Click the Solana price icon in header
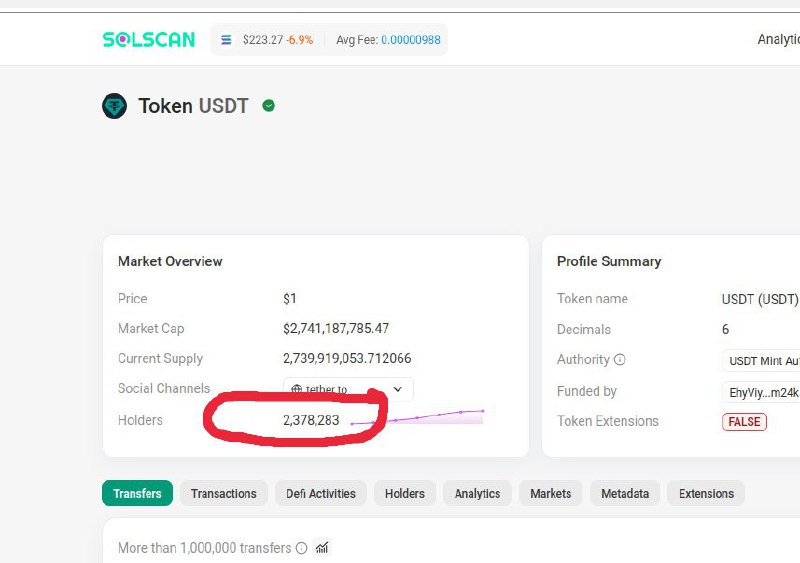Viewport: 800px width, 563px height. coord(226,40)
